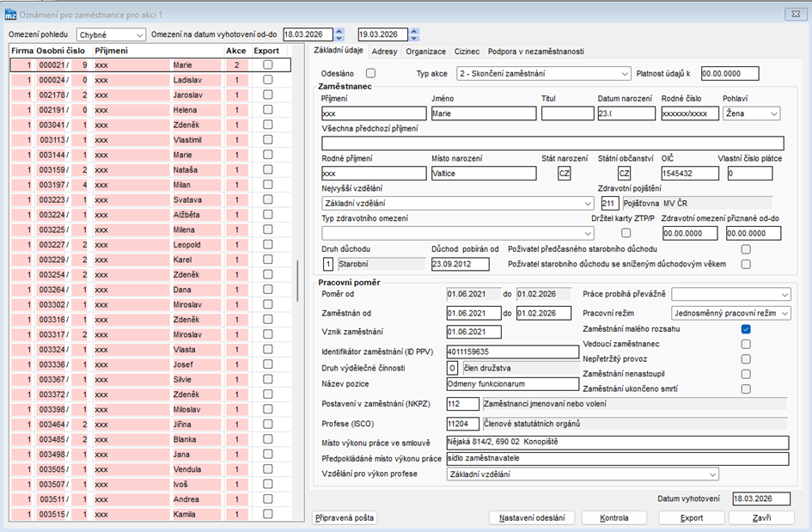Tick the Odesláno checkbox
812x532 pixels.
point(371,74)
